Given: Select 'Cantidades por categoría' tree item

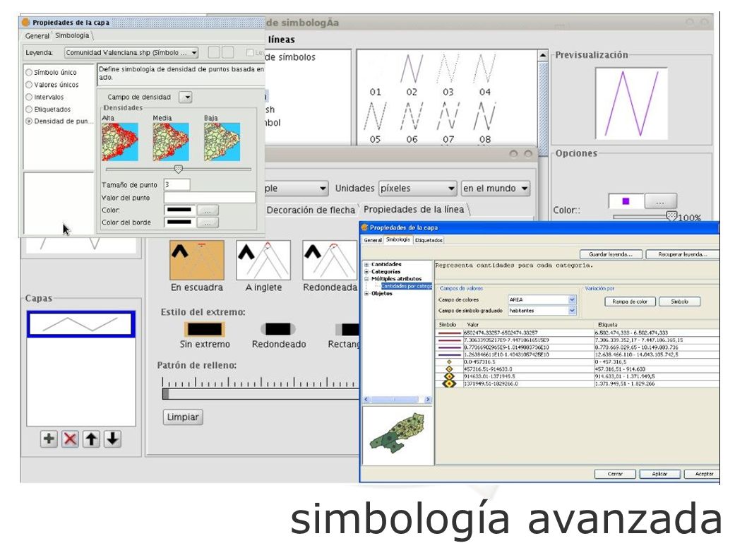Looking at the screenshot, I should (407, 286).
